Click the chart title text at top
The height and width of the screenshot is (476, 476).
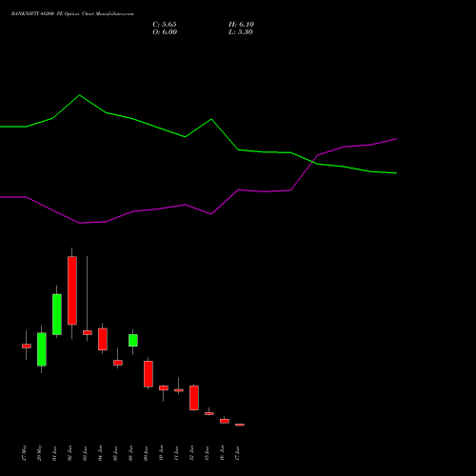tap(72, 14)
